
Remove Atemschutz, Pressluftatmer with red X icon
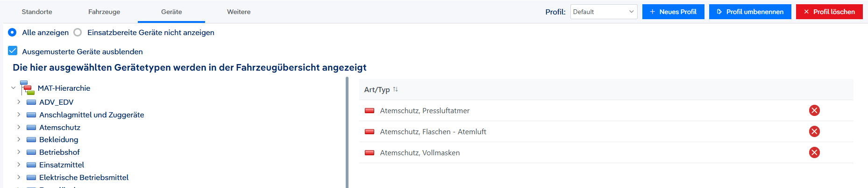pos(814,110)
